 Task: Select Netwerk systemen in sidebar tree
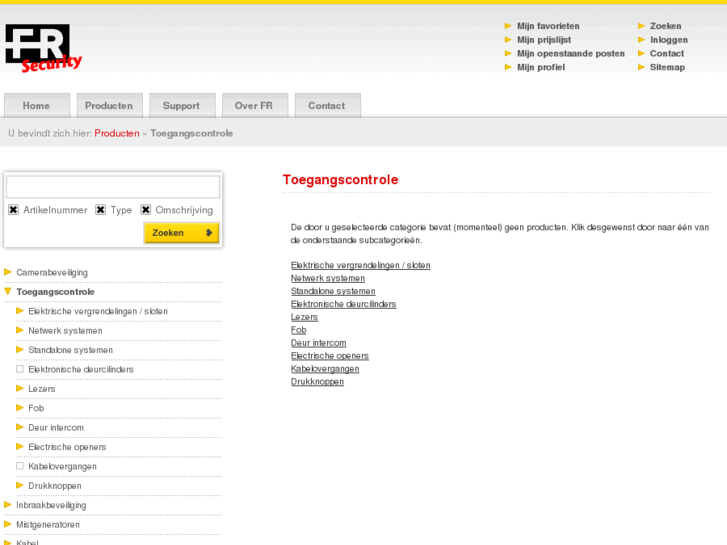click(65, 331)
